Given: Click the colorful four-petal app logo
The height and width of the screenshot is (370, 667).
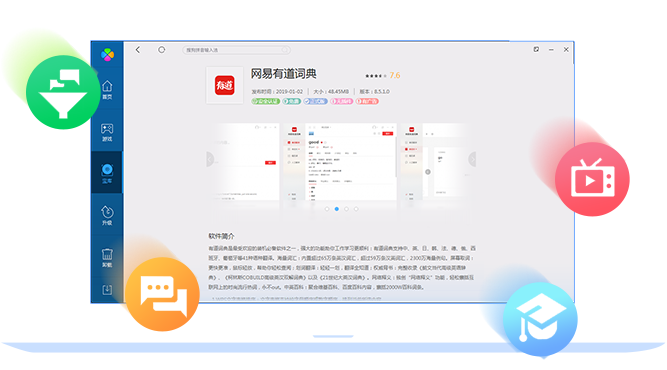Looking at the screenshot, I should (x=108, y=54).
